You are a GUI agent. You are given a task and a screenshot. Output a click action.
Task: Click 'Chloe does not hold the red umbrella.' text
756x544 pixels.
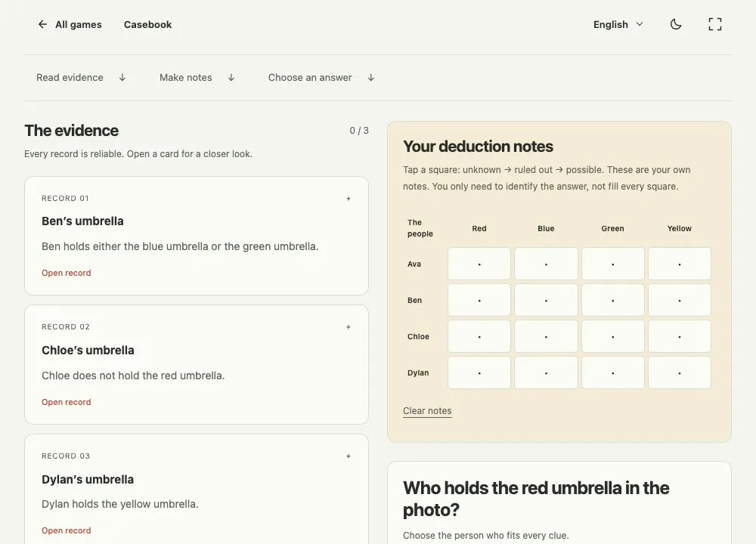pos(133,376)
